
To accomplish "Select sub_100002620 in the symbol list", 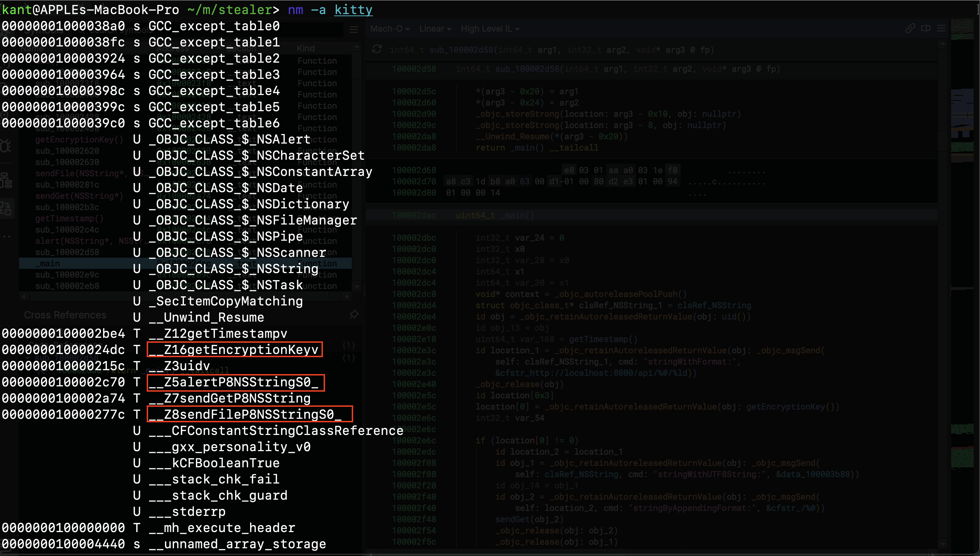I will [67, 151].
